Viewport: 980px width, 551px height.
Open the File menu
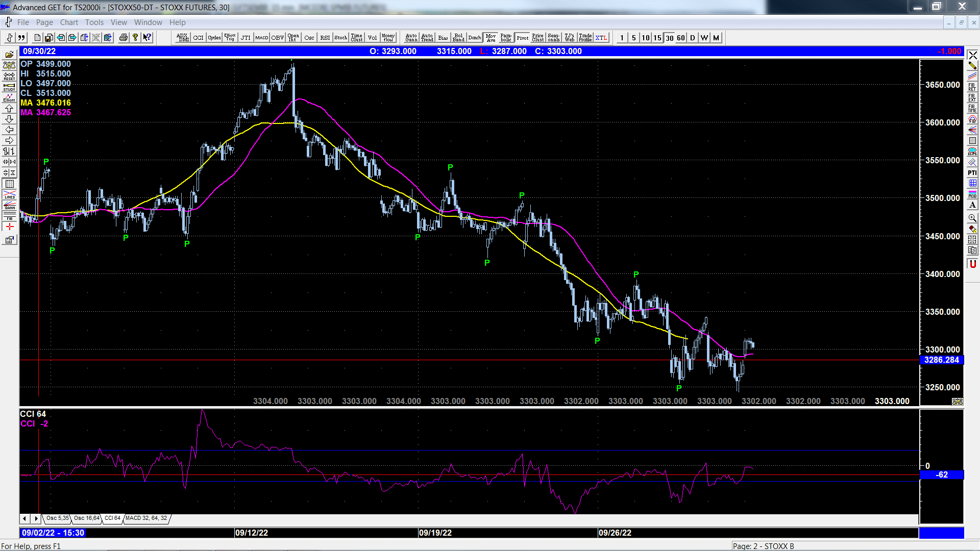pos(23,22)
